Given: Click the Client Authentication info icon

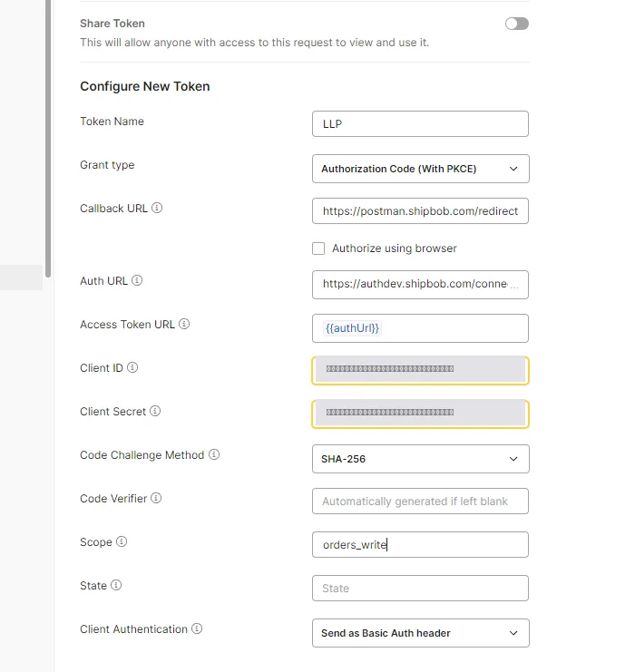Looking at the screenshot, I should 197,628.
